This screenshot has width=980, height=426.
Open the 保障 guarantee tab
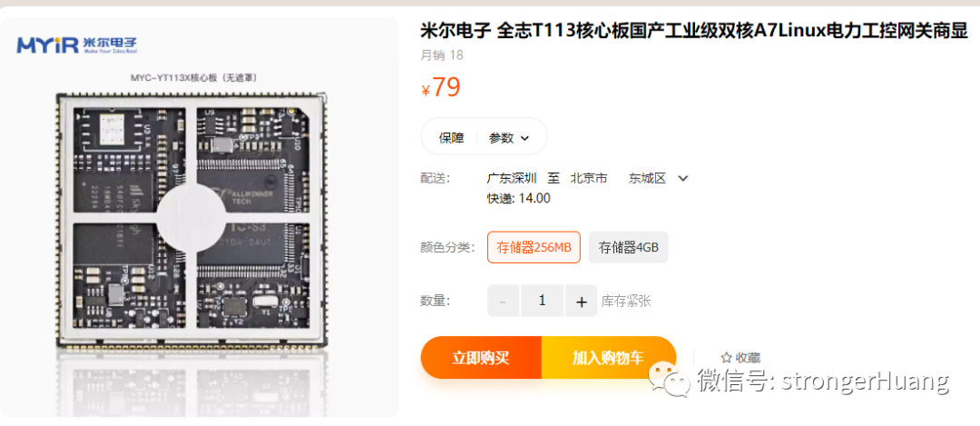pos(451,138)
